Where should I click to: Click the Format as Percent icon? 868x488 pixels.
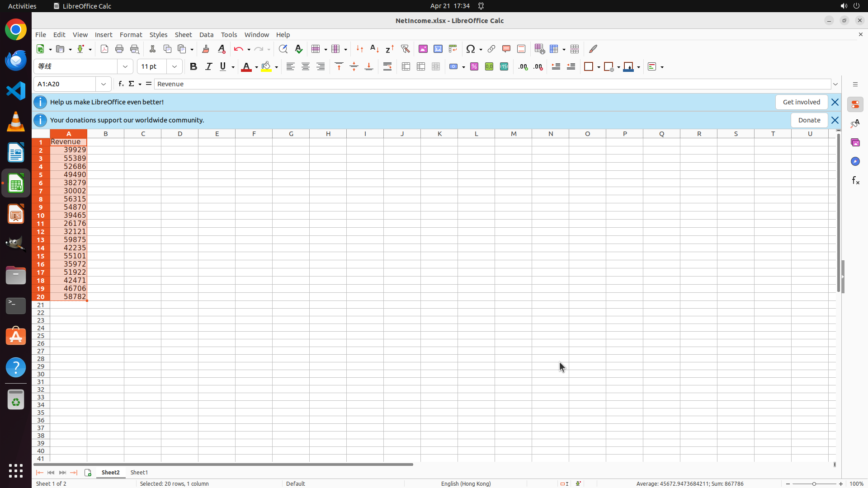(x=474, y=67)
